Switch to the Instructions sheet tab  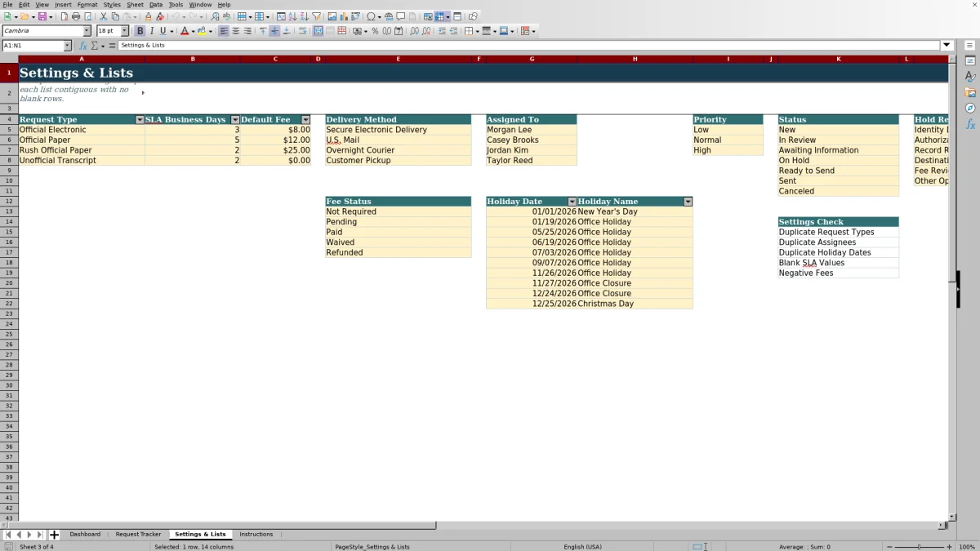(x=256, y=535)
